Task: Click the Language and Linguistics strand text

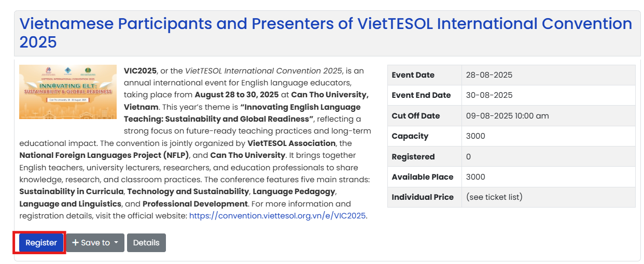Action: coord(70,204)
